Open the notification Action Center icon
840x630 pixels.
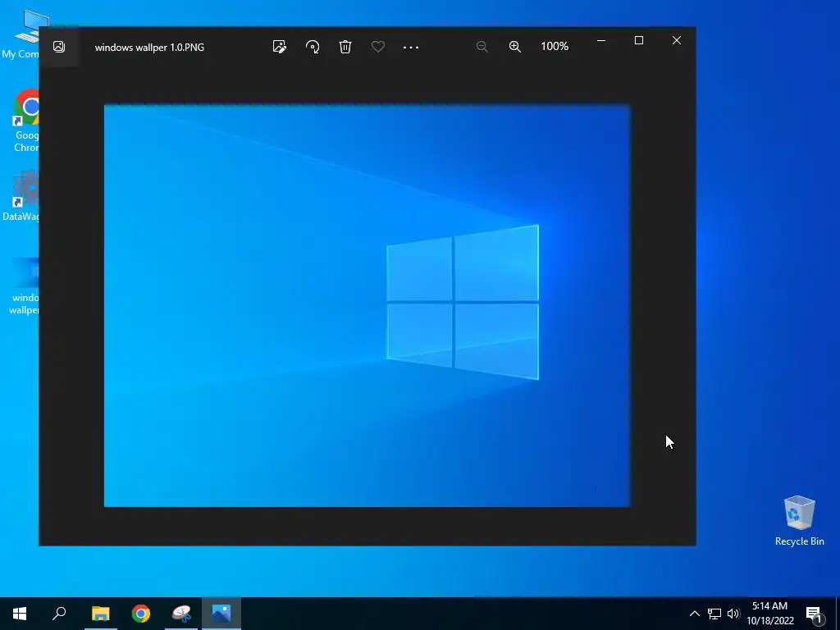814,614
